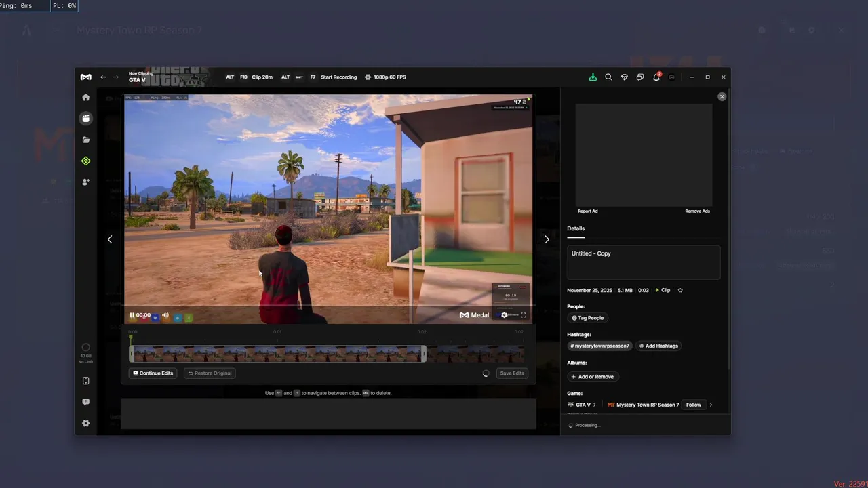
Task: Select the Details tab
Action: 576,229
